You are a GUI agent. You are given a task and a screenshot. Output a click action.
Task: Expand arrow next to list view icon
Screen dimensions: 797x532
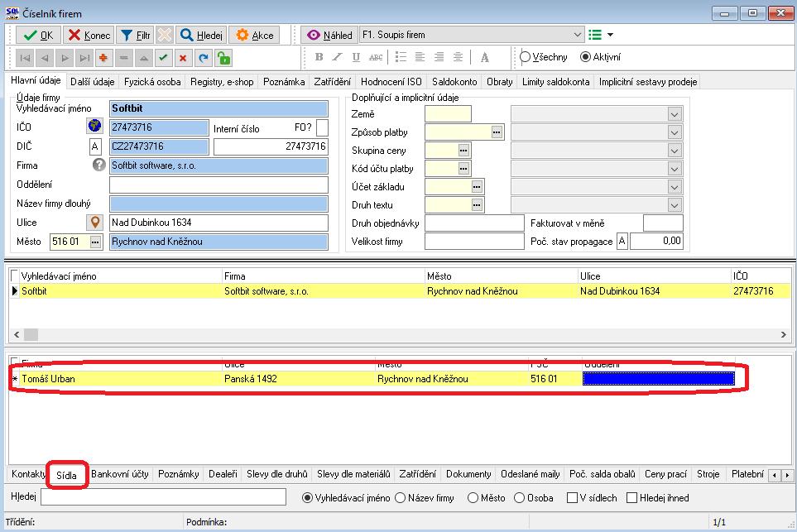click(x=611, y=35)
